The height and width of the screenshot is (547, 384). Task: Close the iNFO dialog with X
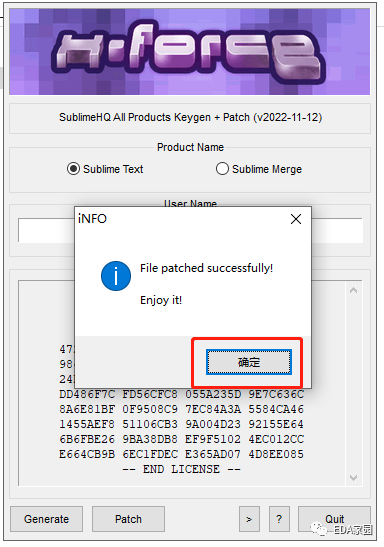click(x=296, y=219)
